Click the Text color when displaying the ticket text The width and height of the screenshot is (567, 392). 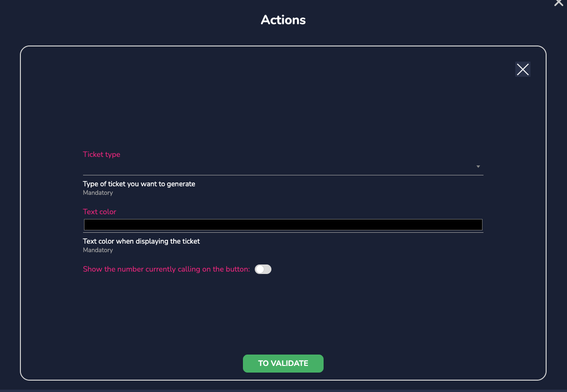point(141,241)
